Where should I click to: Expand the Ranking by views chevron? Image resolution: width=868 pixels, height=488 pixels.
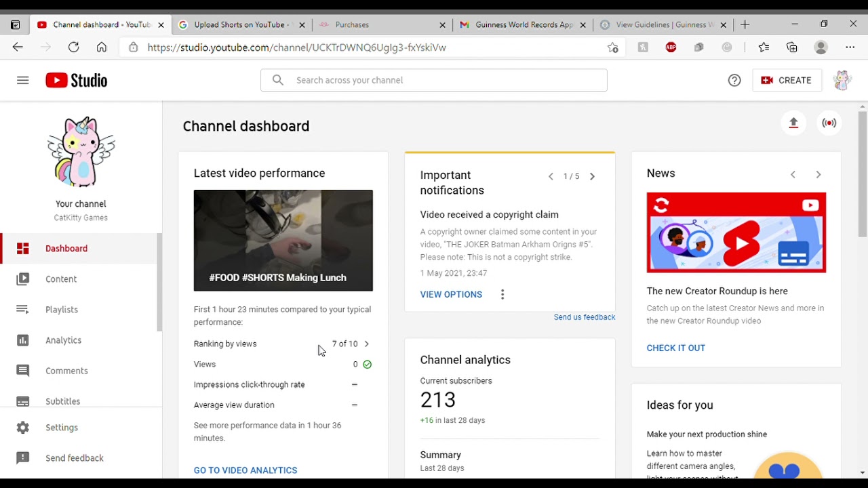tap(367, 344)
